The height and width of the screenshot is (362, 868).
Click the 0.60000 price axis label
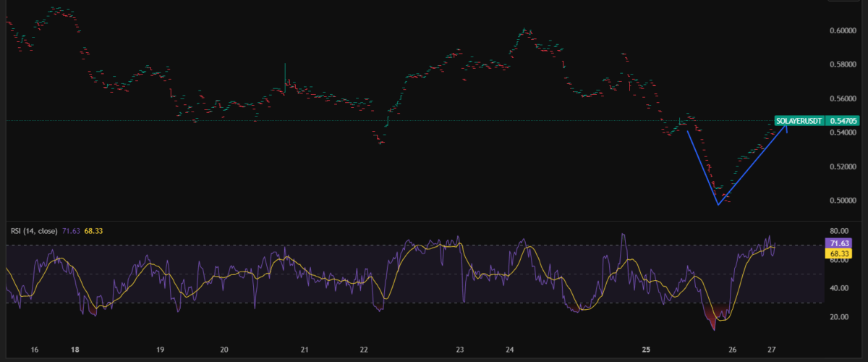point(841,30)
